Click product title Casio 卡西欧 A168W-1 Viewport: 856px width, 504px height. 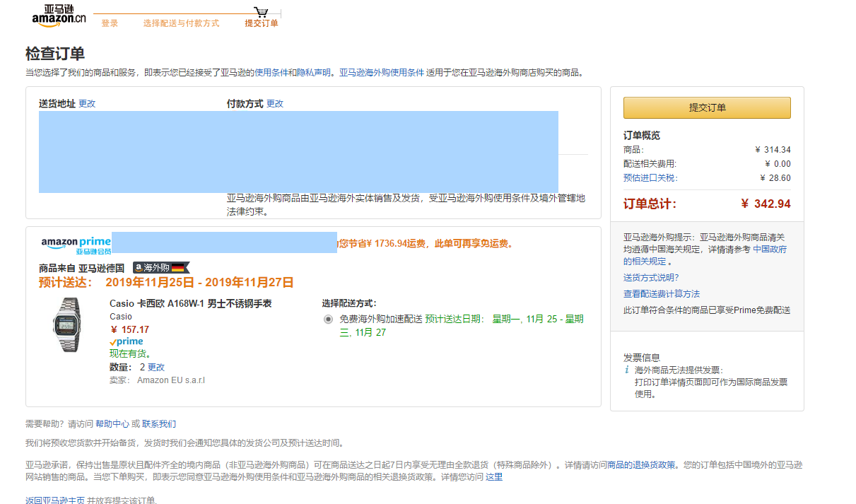point(191,304)
